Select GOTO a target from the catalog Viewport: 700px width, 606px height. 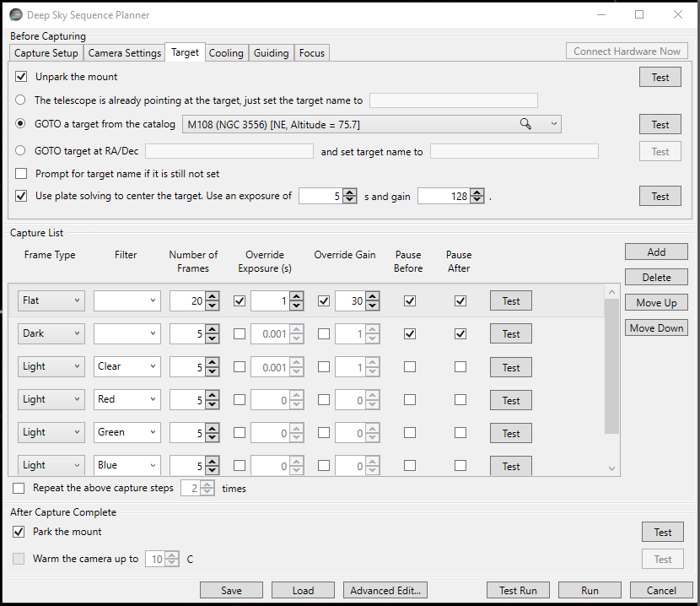click(x=20, y=123)
